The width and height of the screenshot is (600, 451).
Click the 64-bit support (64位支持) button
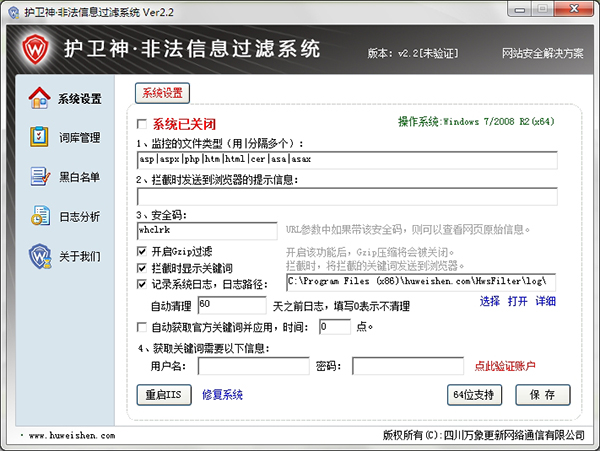(474, 394)
